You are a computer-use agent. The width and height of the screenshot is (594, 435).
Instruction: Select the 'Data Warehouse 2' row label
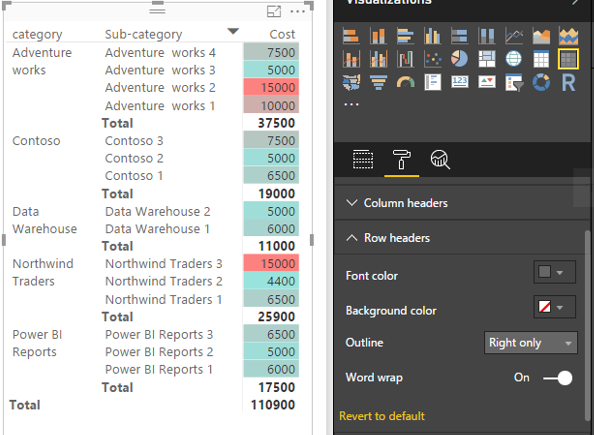158,211
